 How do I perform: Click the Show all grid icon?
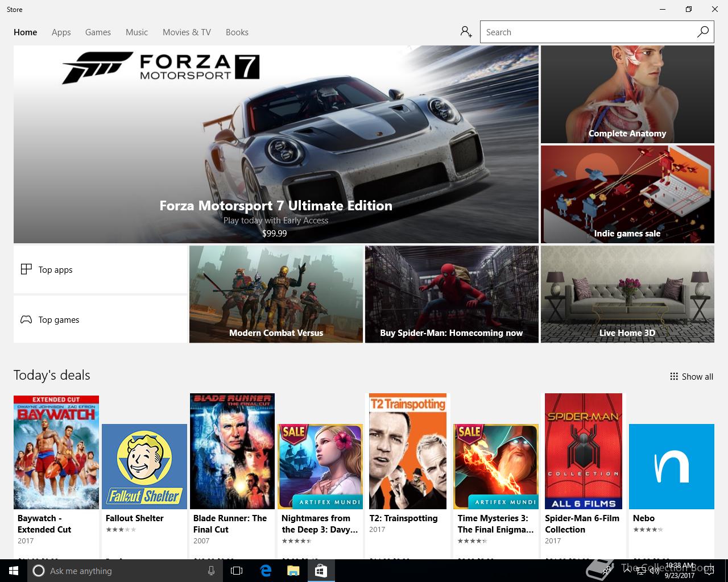[674, 376]
